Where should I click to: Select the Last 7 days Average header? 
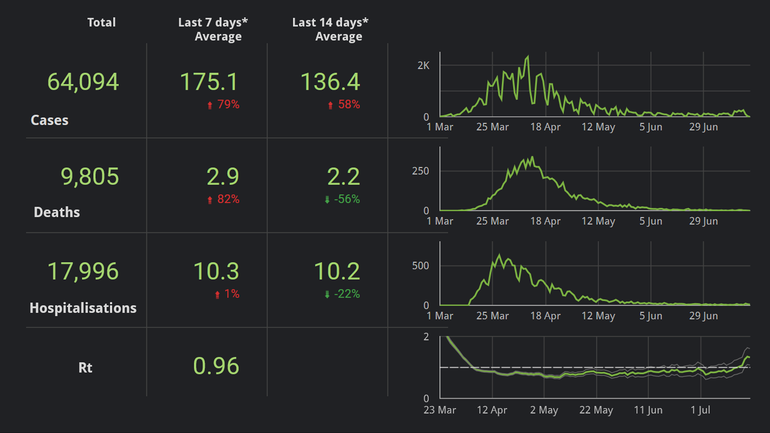pyautogui.click(x=217, y=29)
